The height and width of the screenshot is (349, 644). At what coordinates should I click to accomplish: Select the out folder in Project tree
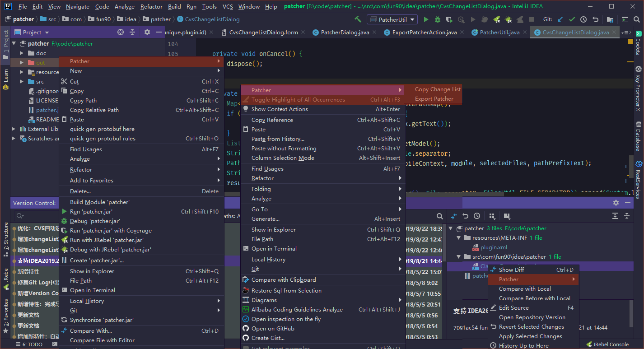click(35, 63)
